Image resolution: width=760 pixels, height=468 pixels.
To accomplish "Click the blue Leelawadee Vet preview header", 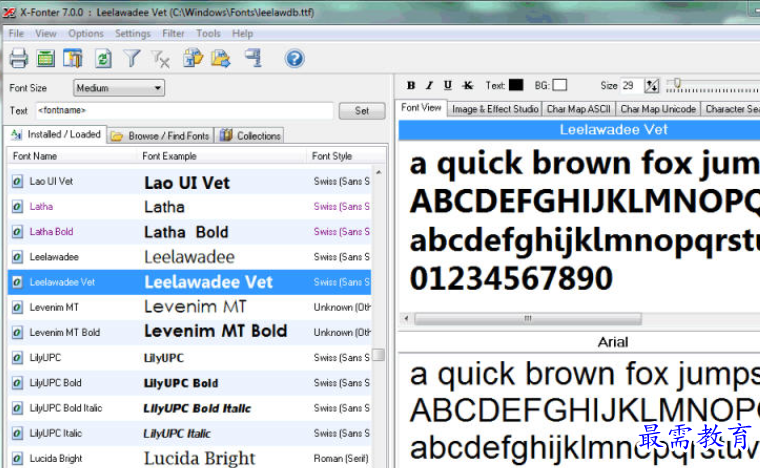I will (579, 130).
